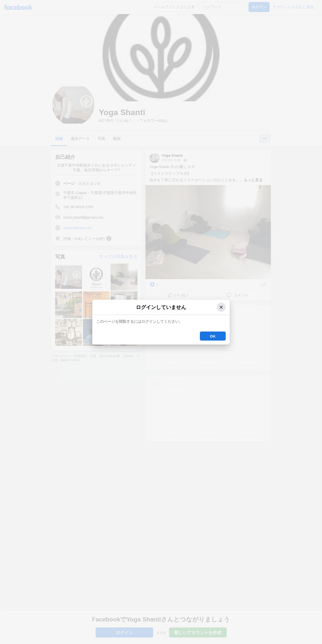This screenshot has height=644, width=322.
Task: Click the post author avatar
Action: click(154, 158)
